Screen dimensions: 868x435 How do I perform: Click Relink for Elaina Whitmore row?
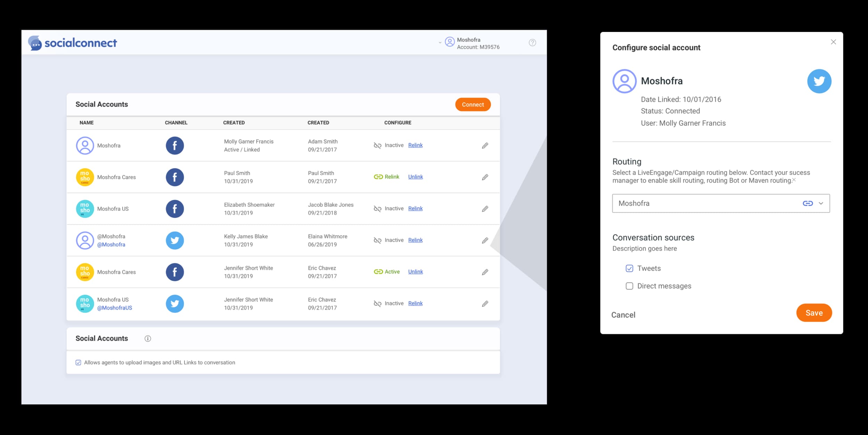(415, 240)
